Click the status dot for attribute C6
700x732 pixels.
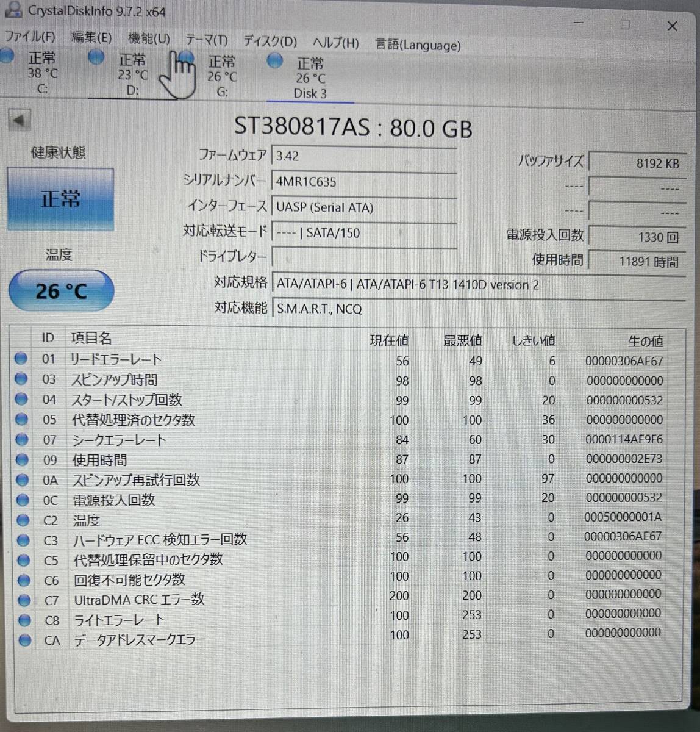click(24, 580)
